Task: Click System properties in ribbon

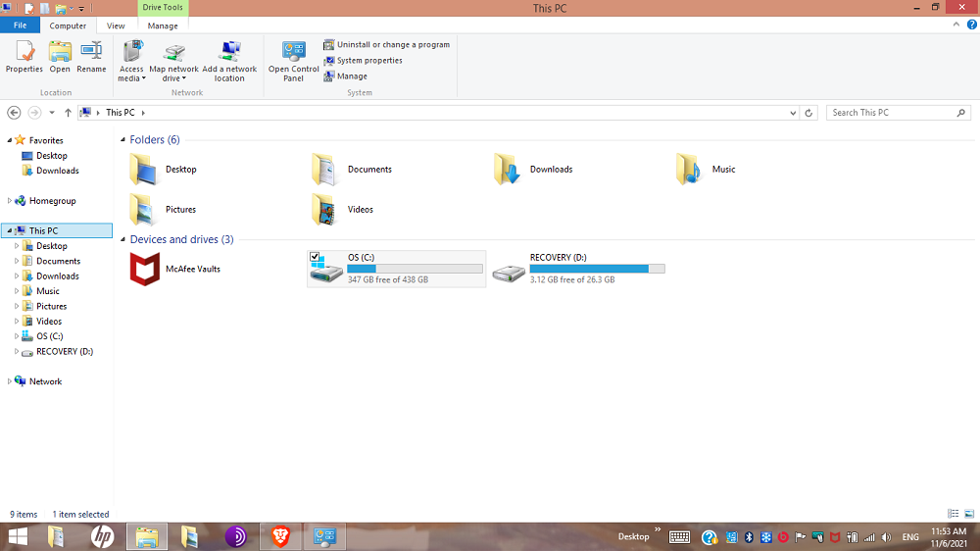Action: point(363,60)
